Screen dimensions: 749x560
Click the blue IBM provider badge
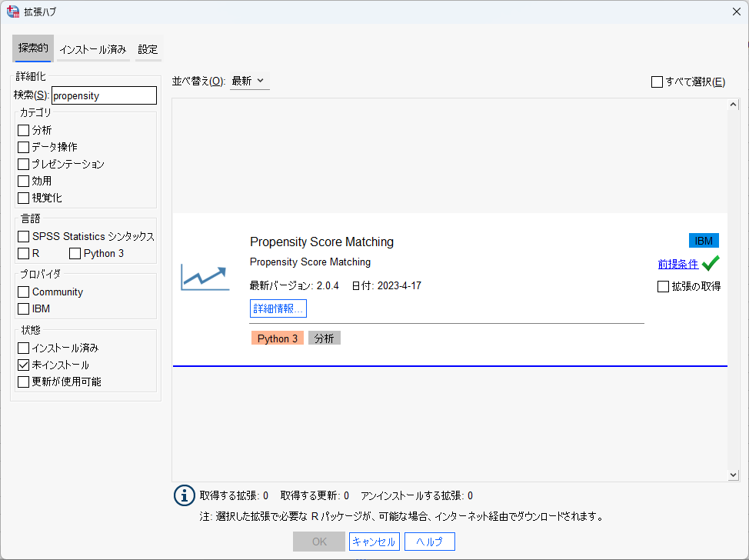click(x=704, y=241)
